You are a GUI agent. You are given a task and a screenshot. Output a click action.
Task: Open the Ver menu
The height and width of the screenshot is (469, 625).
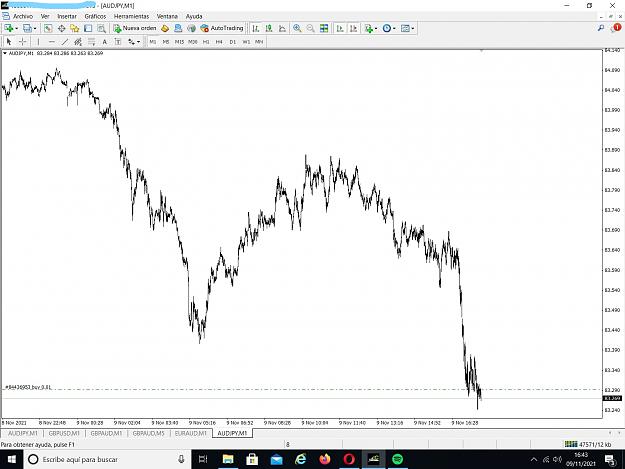pyautogui.click(x=45, y=16)
